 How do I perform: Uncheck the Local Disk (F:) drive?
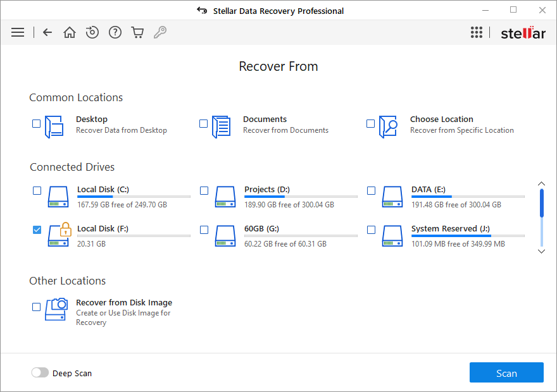pyautogui.click(x=37, y=230)
